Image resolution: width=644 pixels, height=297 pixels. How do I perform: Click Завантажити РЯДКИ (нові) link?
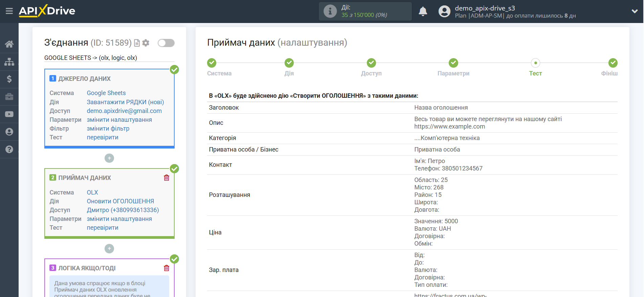125,102
